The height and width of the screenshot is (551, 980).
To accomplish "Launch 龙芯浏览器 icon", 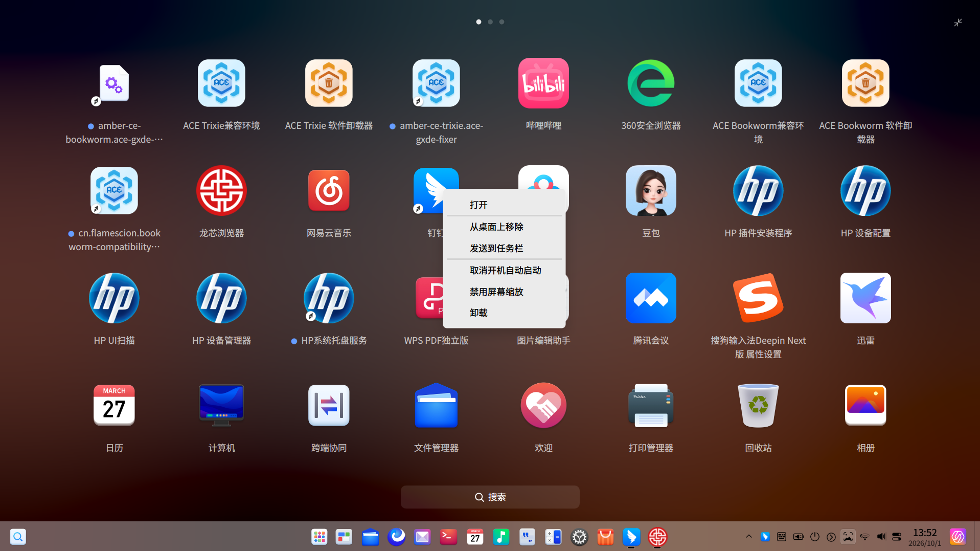I will point(221,190).
